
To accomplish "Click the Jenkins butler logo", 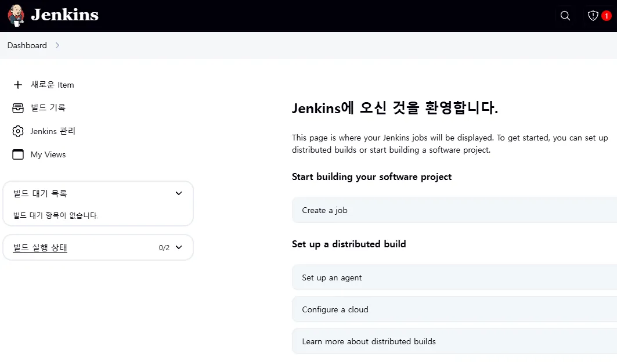I will tap(16, 15).
